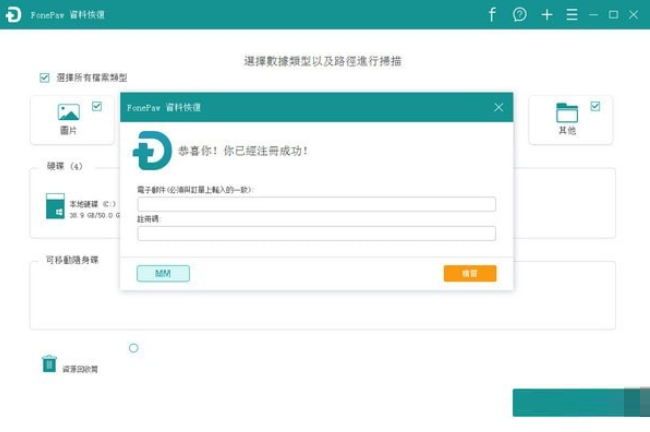Screen dimensions: 650x432
Task: Close the FonePaw main window
Action: point(633,15)
